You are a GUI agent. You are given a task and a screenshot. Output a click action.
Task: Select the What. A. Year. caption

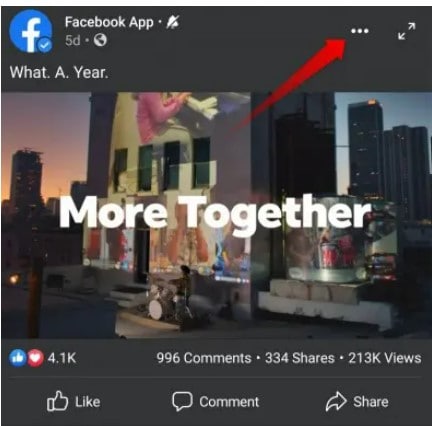[59, 72]
